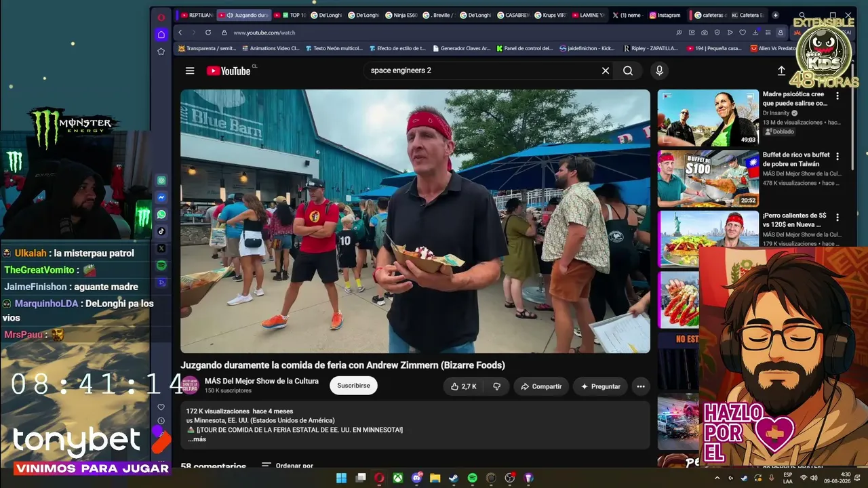Open Messenger in the Opera sidebar
This screenshot has height=488, width=868.
click(161, 197)
